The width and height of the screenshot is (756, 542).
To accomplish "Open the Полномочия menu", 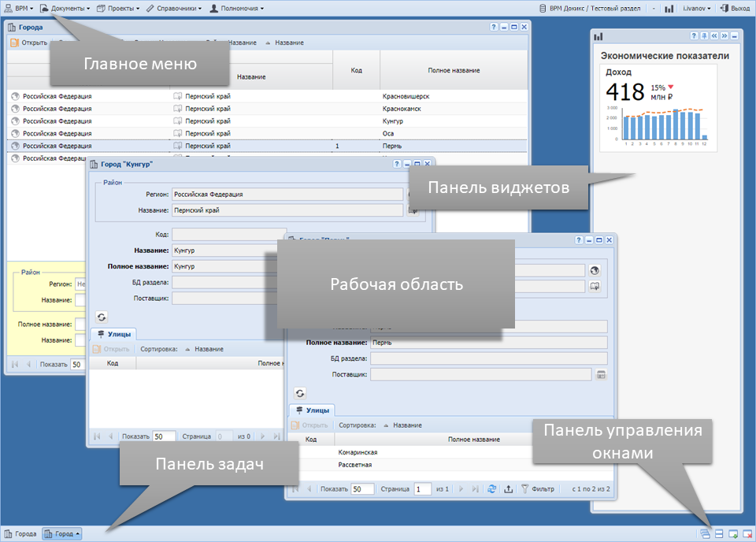I will [237, 8].
